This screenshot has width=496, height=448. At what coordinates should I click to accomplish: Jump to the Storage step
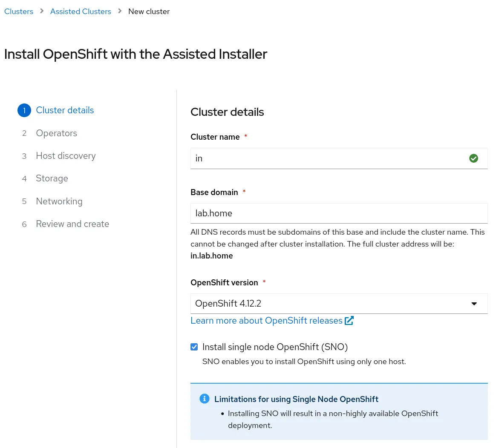click(52, 178)
